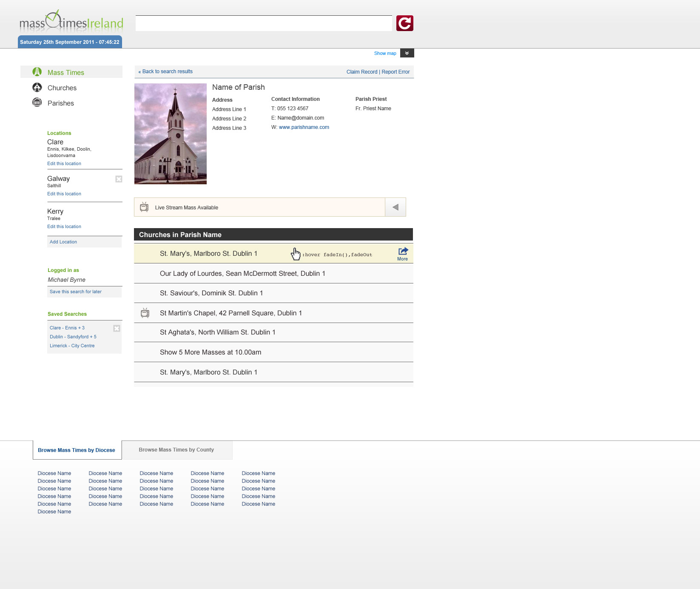
Task: Click the Parishes sidebar icon
Action: [x=37, y=103]
